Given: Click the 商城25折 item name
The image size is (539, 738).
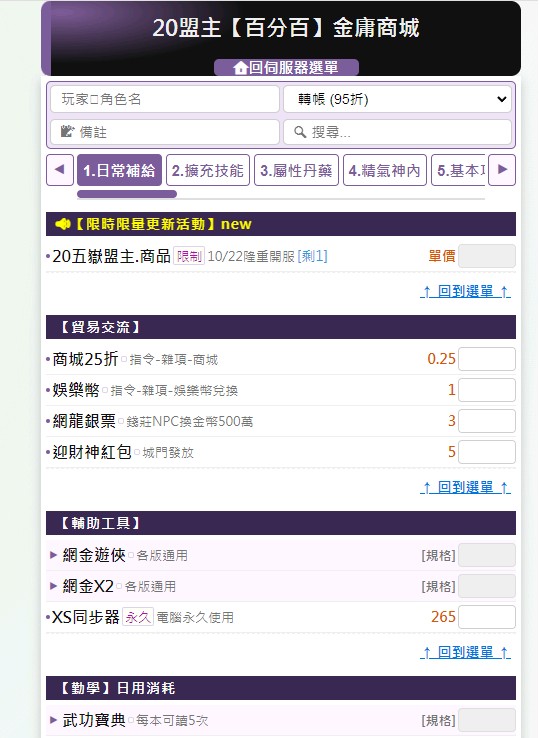Looking at the screenshot, I should point(85,359).
